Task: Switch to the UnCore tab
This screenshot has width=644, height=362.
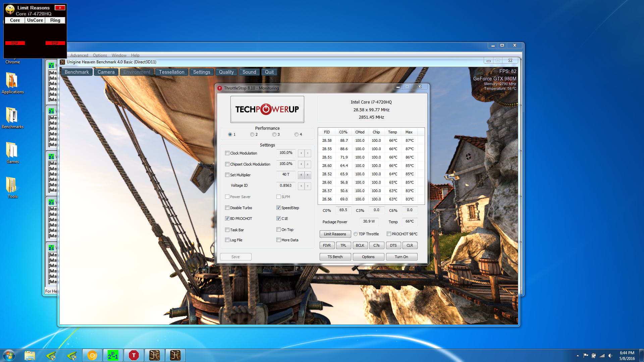Action: pos(35,20)
